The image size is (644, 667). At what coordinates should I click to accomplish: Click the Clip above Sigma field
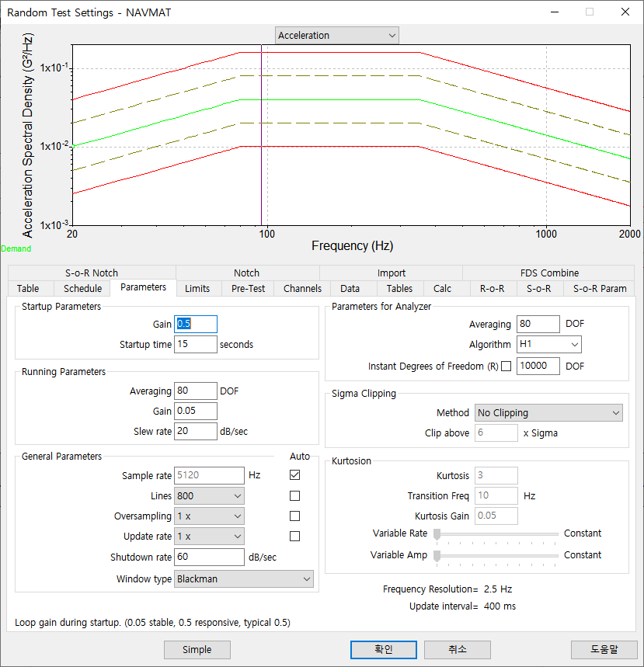[496, 433]
